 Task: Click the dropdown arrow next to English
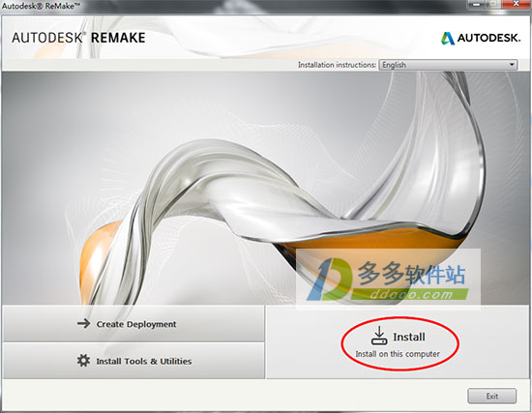click(x=512, y=65)
